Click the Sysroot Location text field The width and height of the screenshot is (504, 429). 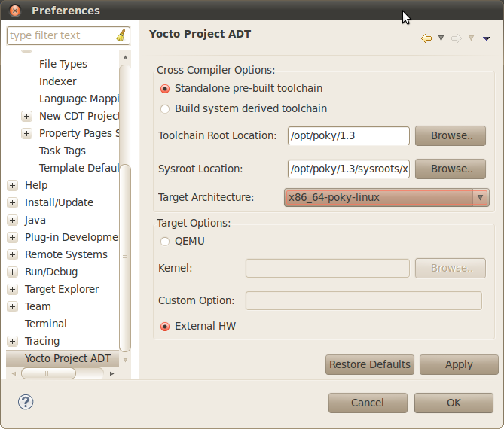(348, 169)
